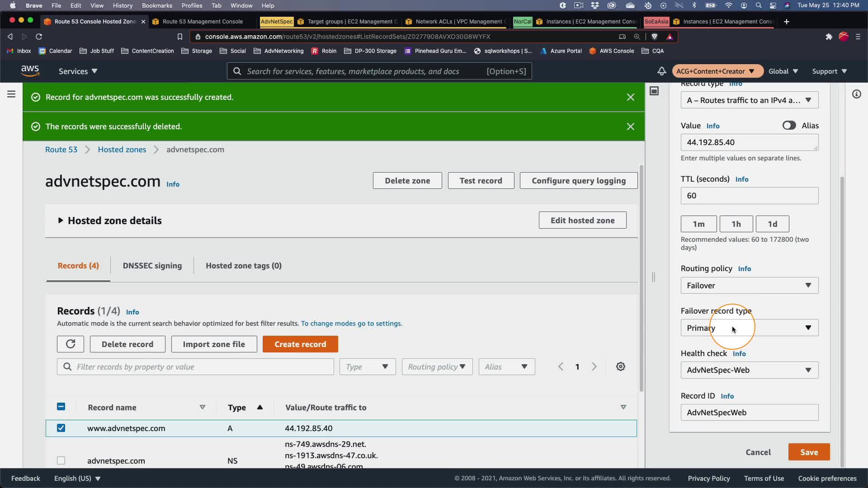Dismiss the successfully created banner
The height and width of the screenshot is (488, 868).
point(631,97)
